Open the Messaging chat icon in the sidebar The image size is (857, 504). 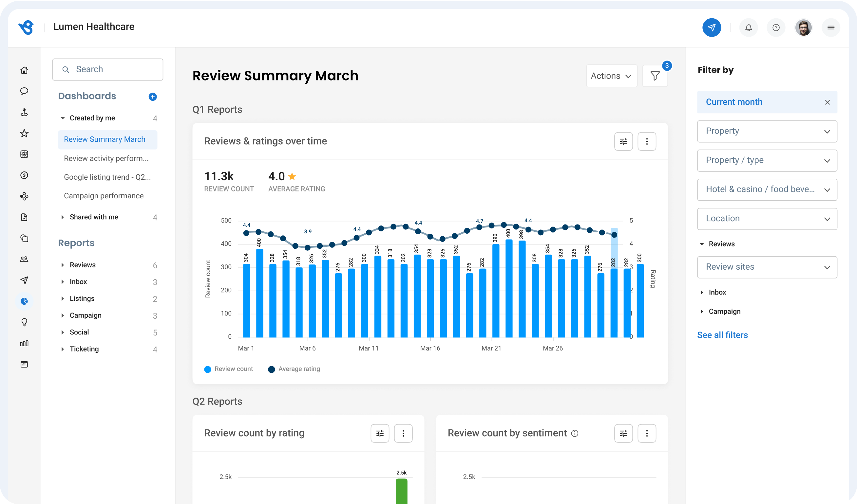(24, 91)
